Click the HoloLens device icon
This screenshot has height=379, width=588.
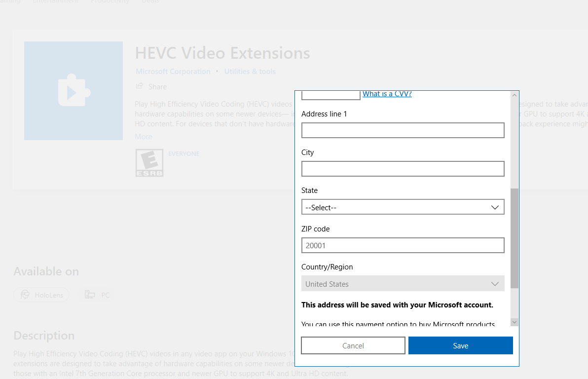click(x=25, y=295)
